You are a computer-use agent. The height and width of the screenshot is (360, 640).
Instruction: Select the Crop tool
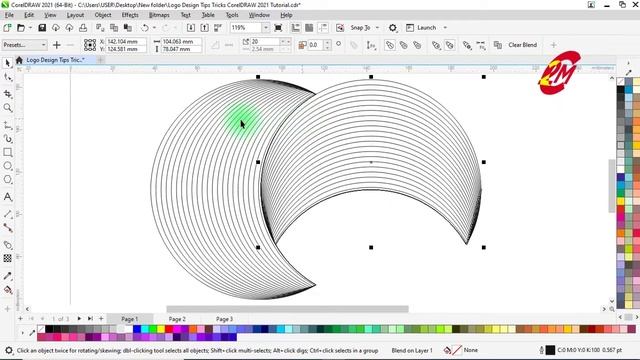[x=7, y=94]
